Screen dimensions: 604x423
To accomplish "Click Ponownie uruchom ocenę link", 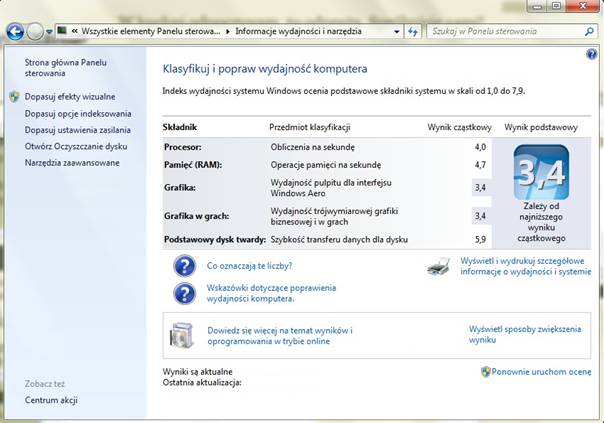I will tap(541, 372).
